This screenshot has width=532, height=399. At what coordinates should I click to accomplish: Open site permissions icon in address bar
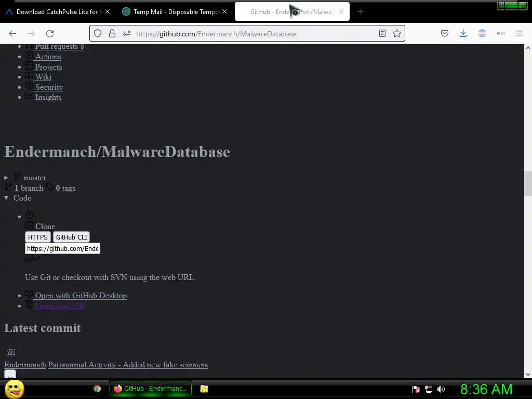pos(127,33)
